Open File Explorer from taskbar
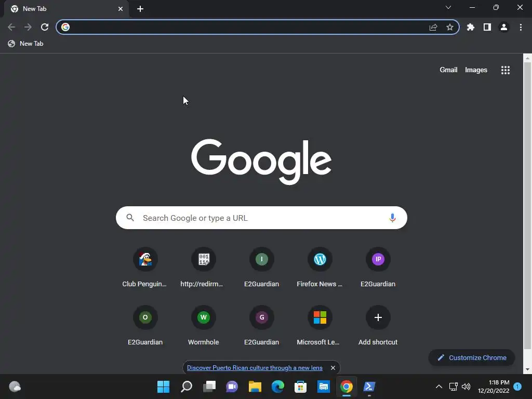This screenshot has width=532, height=399. [255, 387]
